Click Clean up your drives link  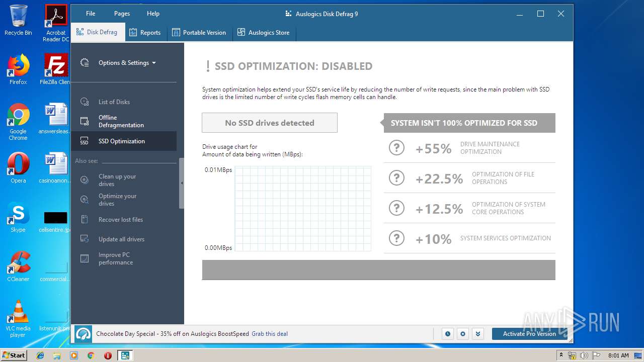(117, 180)
